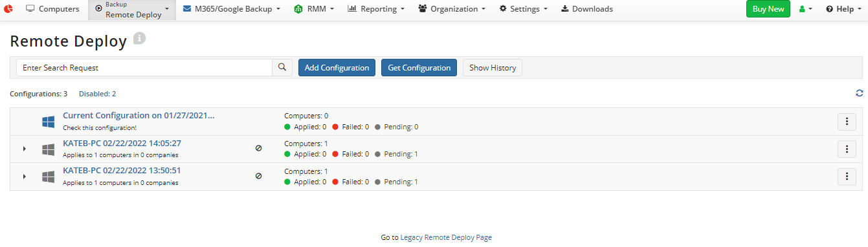Click the red logo icon in top bar

point(9,9)
